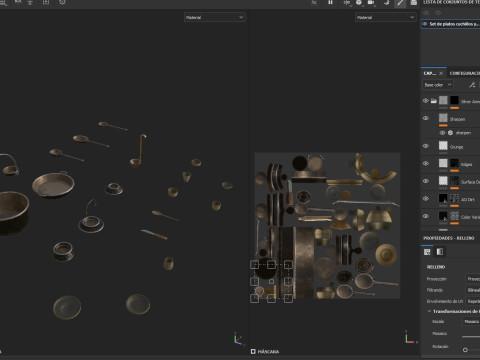Open the material properties icon tab
Screen dimensions: 480x360
coord(440,252)
